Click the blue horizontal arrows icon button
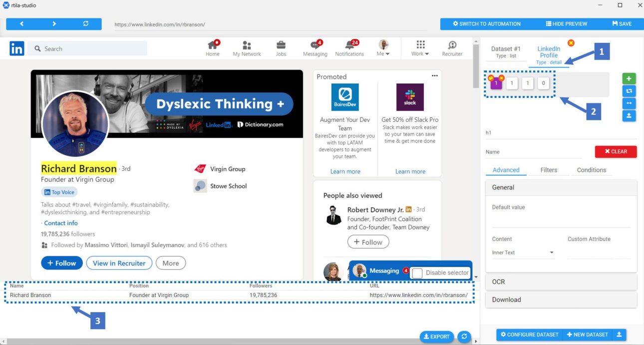Image resolution: width=644 pixels, height=345 pixels. [x=629, y=103]
